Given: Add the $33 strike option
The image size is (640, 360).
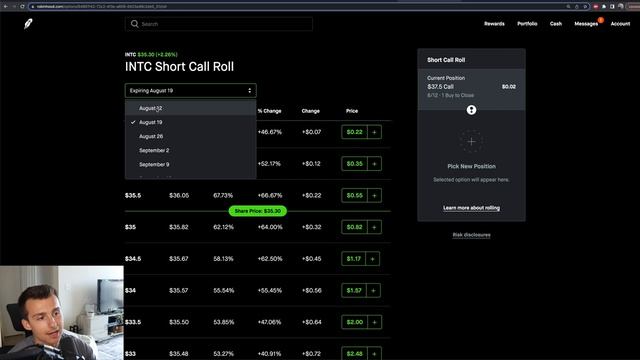Looking at the screenshot, I should [x=374, y=353].
